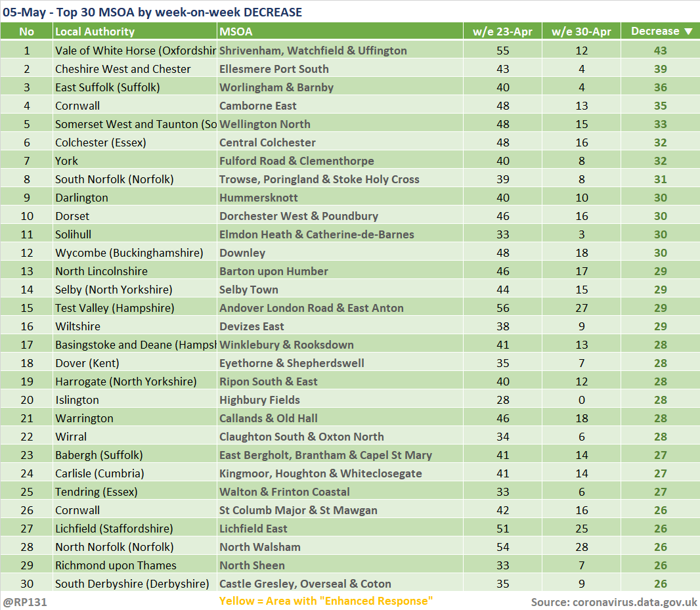700x610 pixels.
Task: Select cell 'Vale of White Horse (Oxfordshir'
Action: (135, 51)
